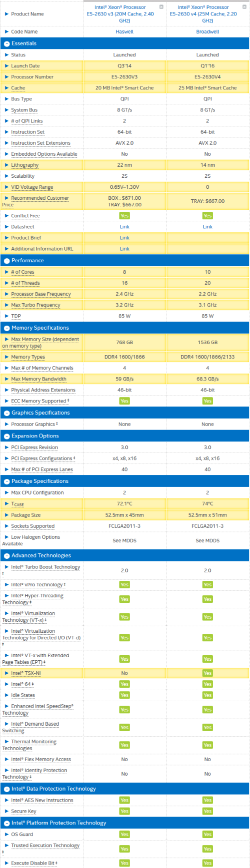Click the Intel TSX-NI label
Viewport: 250px width, 868px height.
[26, 673]
